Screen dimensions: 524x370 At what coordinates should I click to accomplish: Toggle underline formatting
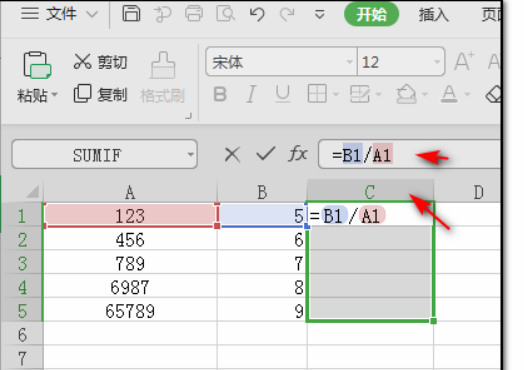point(283,94)
